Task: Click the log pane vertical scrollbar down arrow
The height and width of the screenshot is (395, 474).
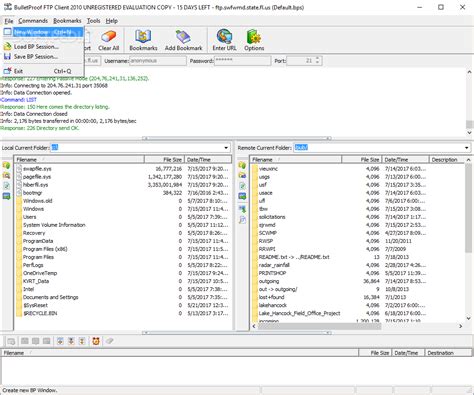Action: tap(469, 132)
